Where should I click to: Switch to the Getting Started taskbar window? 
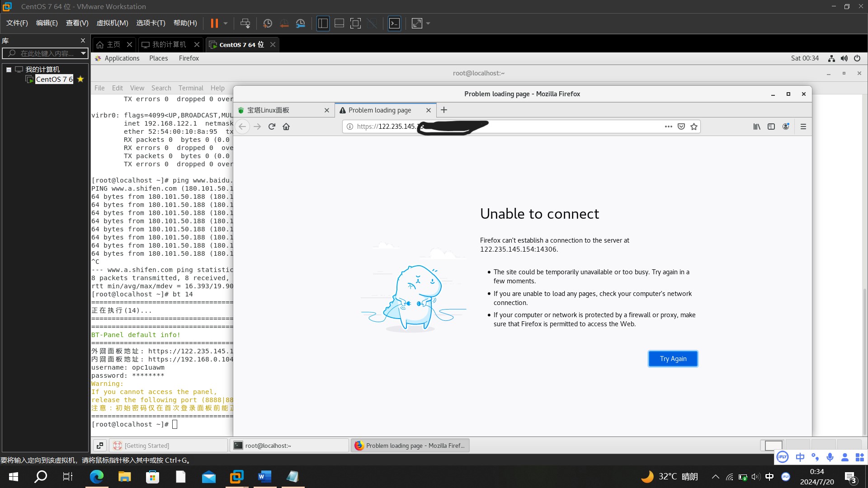coord(168,446)
